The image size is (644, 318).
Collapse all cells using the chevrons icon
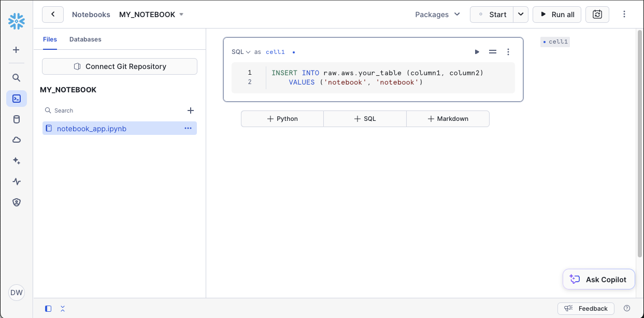pyautogui.click(x=63, y=309)
